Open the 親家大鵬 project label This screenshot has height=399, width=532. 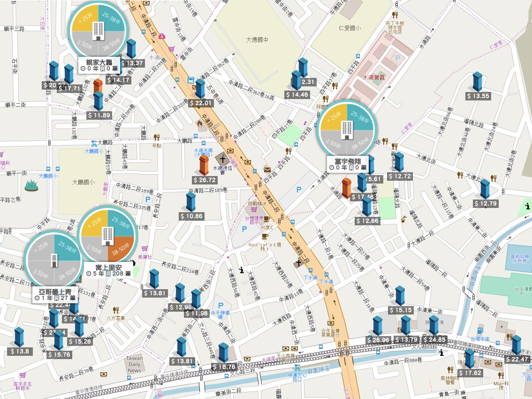tap(99, 65)
